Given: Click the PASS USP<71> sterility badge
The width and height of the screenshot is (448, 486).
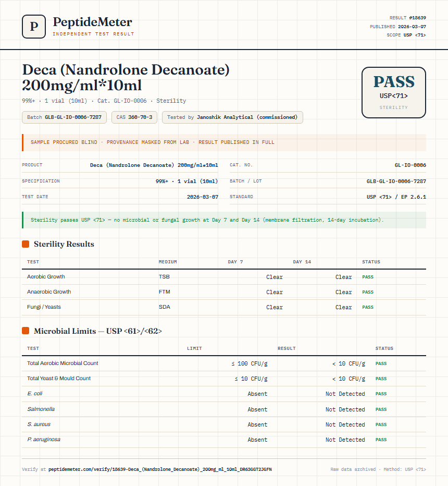Looking at the screenshot, I should 393,92.
